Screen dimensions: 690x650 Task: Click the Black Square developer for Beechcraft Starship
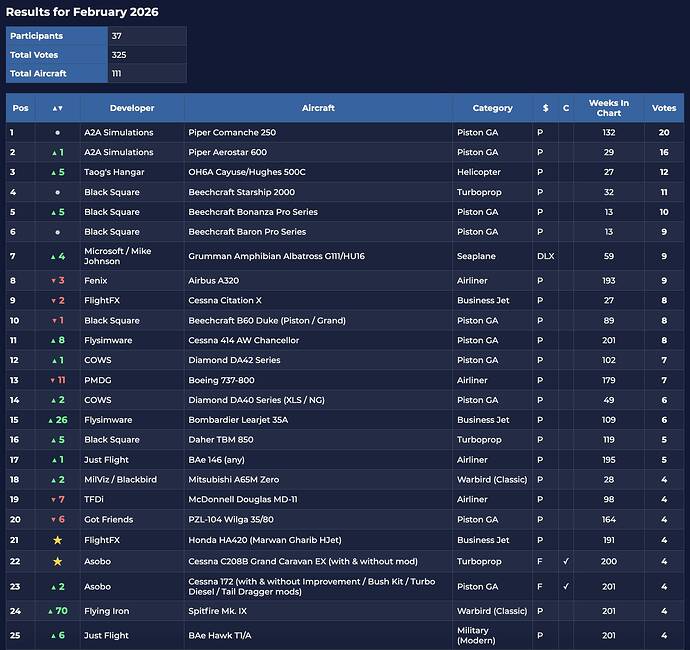[x=112, y=192]
